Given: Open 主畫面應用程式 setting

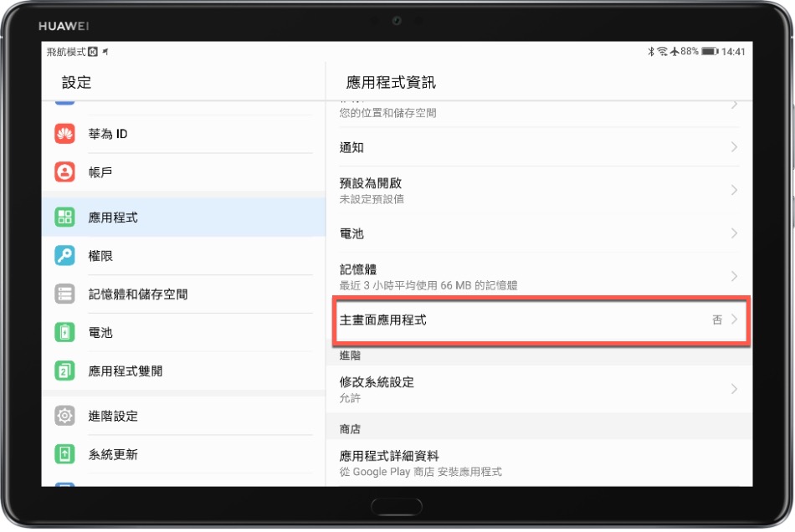Looking at the screenshot, I should coord(539,320).
